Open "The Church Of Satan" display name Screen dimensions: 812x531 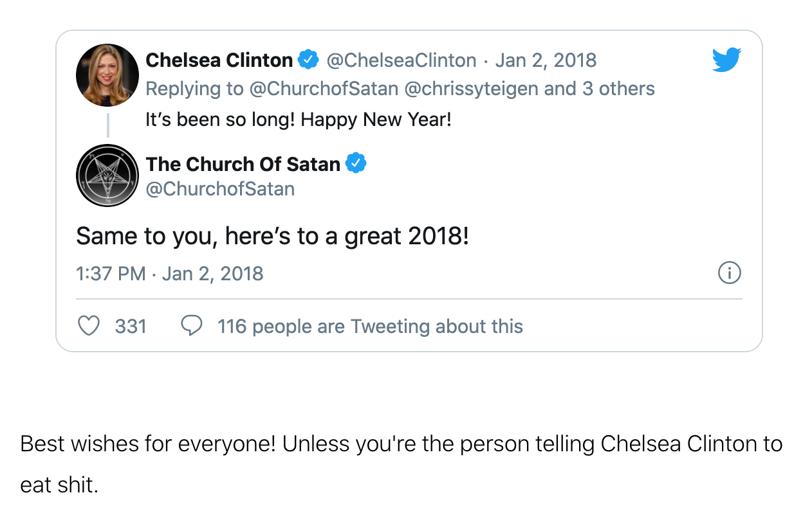point(243,165)
